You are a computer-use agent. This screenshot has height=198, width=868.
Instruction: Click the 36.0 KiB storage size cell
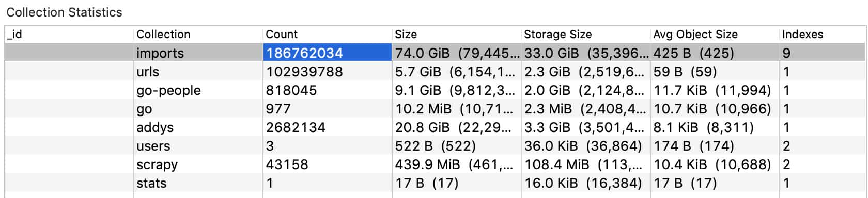(x=586, y=145)
